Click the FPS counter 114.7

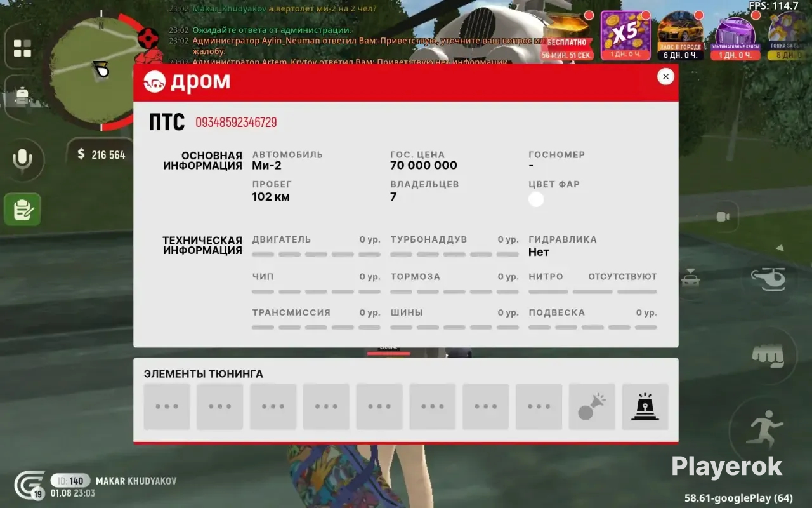(773, 6)
